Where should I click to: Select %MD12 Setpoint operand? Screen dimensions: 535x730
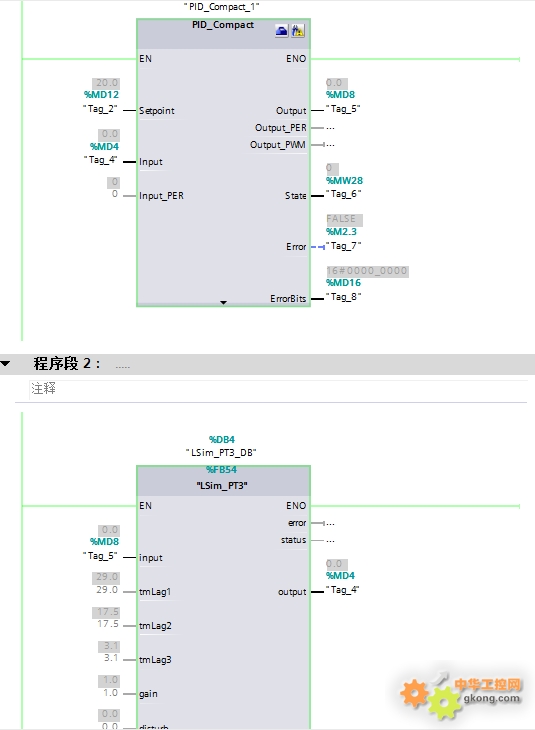click(x=101, y=95)
